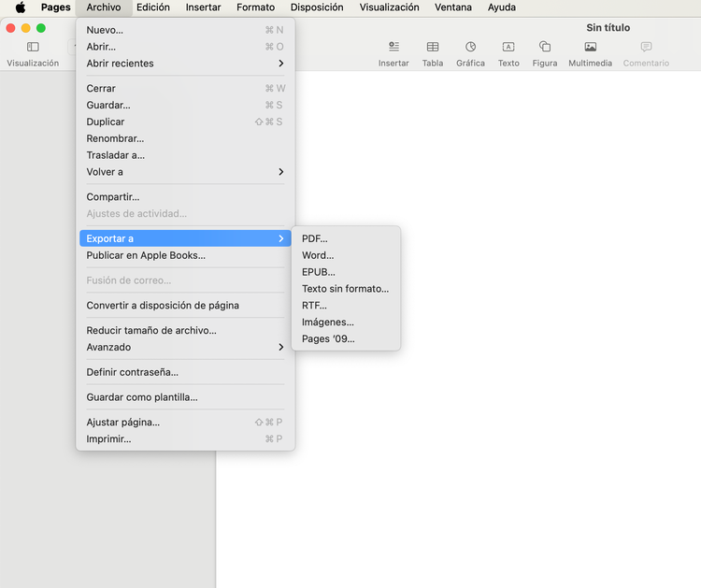Choose Imágenes... export option

(346, 322)
